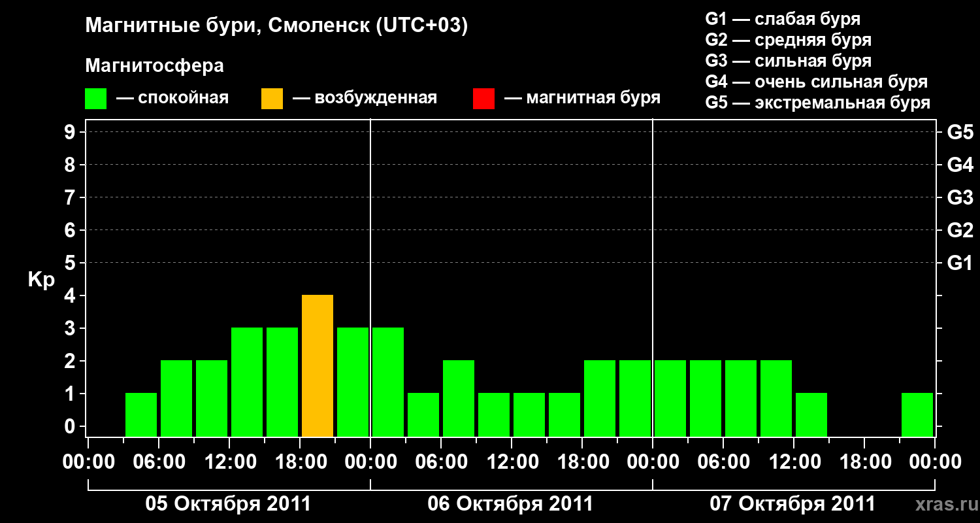The width and height of the screenshot is (980, 523).
Task: Click the title 'Магнитные бури, Смоленск (UTC+03)'
Action: click(277, 26)
